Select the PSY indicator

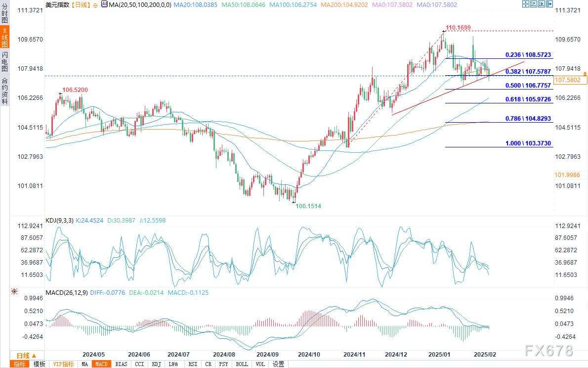coord(223,364)
